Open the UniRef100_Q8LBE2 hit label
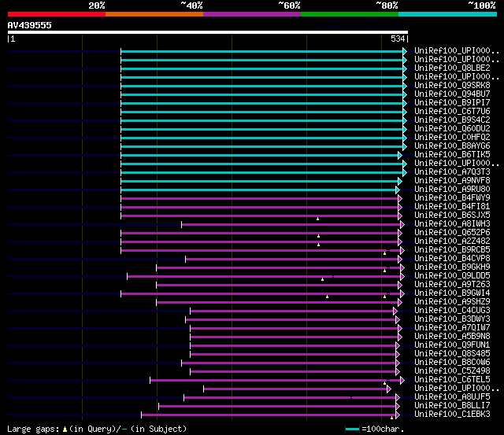 [452, 68]
